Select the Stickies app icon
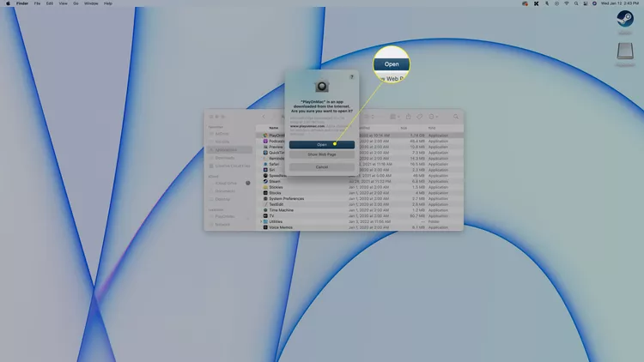 tap(265, 187)
